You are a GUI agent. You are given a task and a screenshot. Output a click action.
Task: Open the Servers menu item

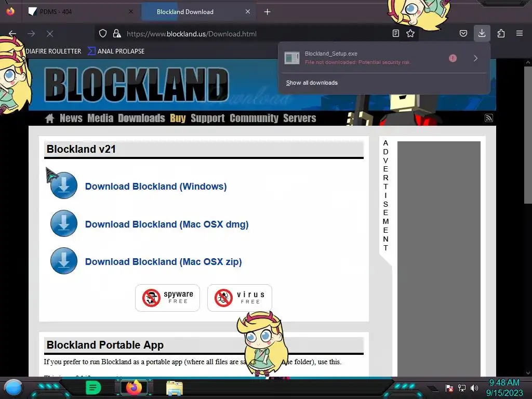pos(300,118)
